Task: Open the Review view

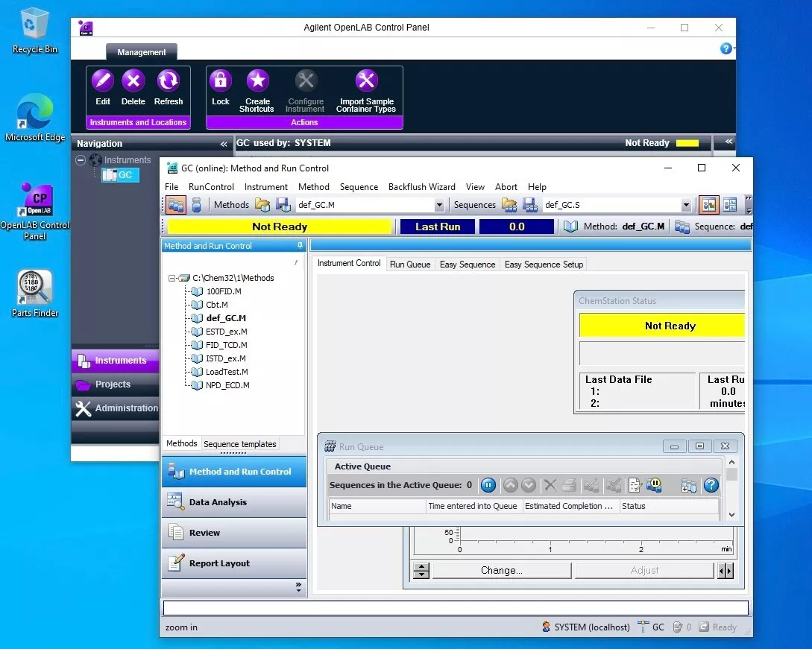Action: pyautogui.click(x=234, y=533)
